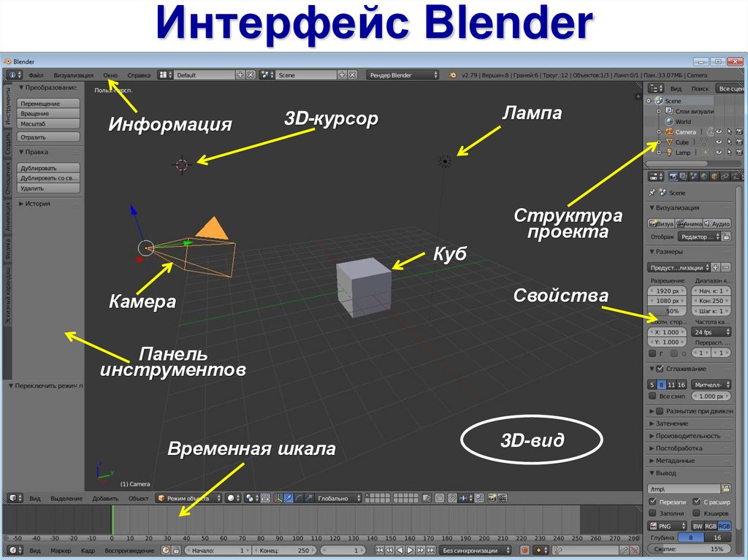Enable the Заполни checkbox

point(652,513)
